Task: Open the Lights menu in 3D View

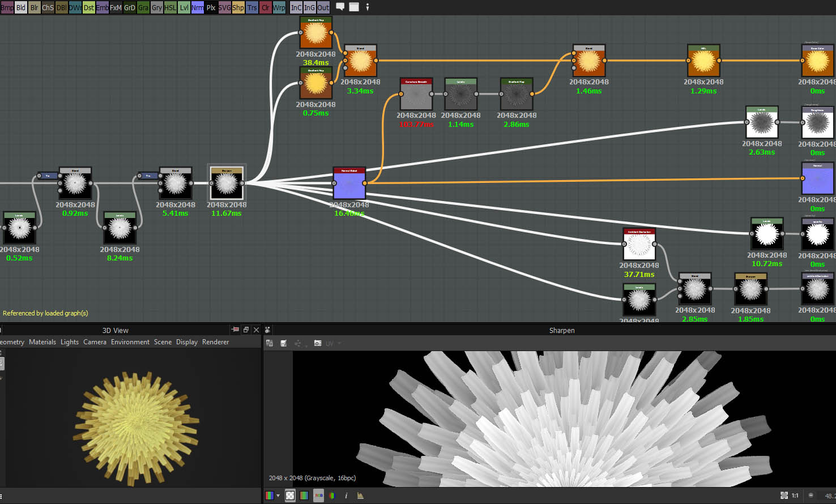Action: coord(70,342)
